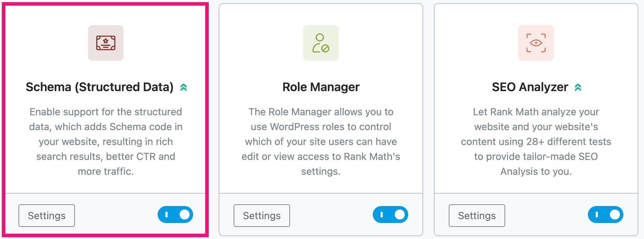Open Settings for the Schema module

(46, 215)
